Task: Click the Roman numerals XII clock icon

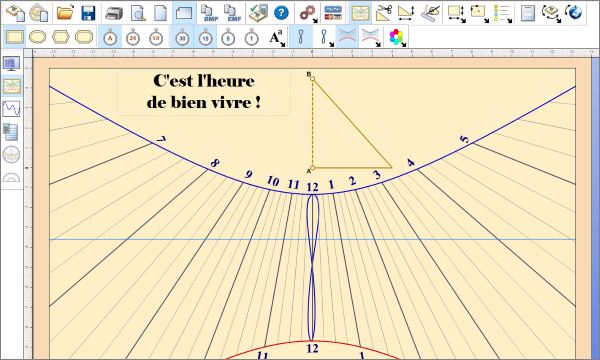Action: tap(156, 37)
